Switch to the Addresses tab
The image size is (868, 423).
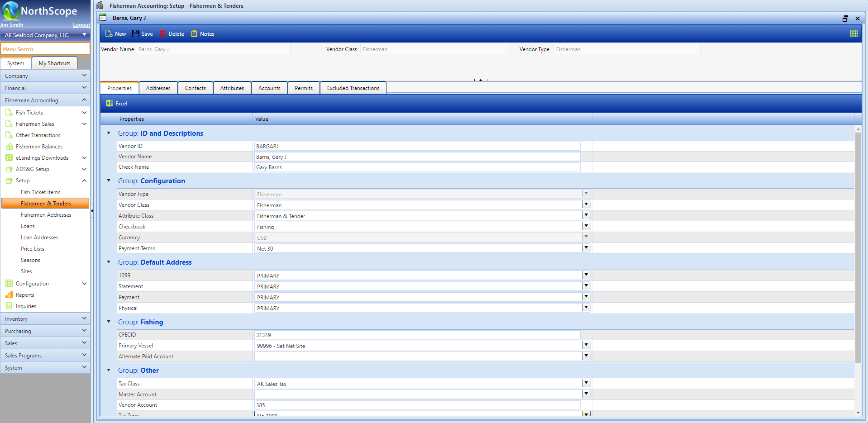158,88
